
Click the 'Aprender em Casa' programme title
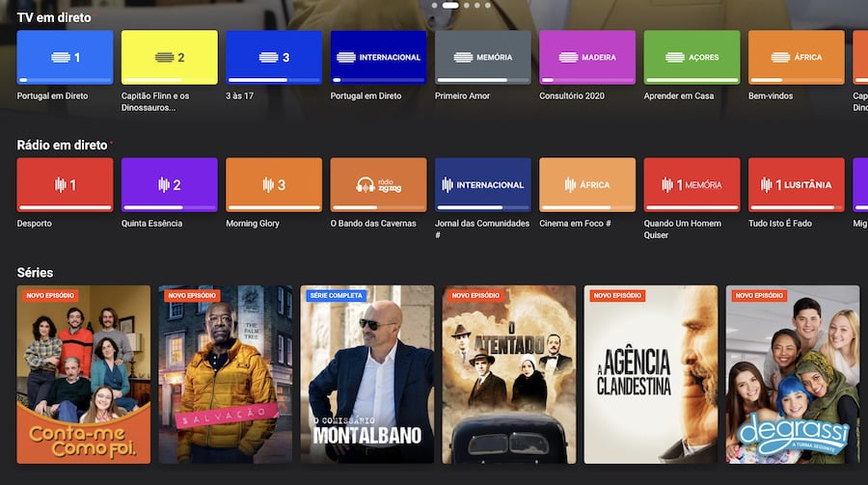(679, 95)
